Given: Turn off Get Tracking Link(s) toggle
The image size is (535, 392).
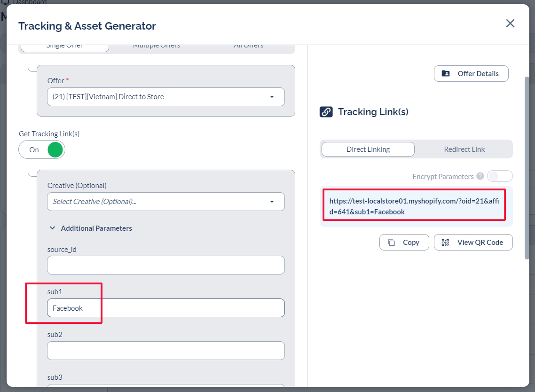Looking at the screenshot, I should 42,150.
